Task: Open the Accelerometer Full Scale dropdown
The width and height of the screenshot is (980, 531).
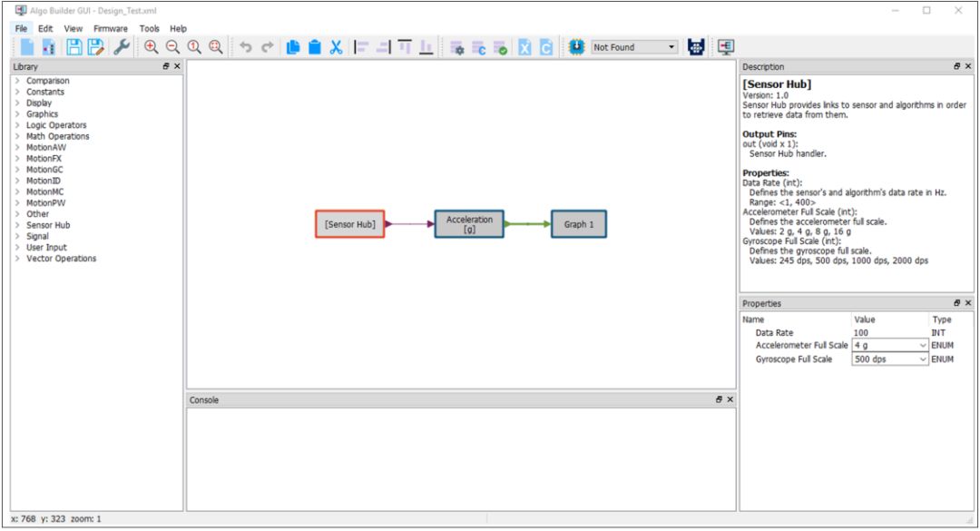Action: click(890, 345)
